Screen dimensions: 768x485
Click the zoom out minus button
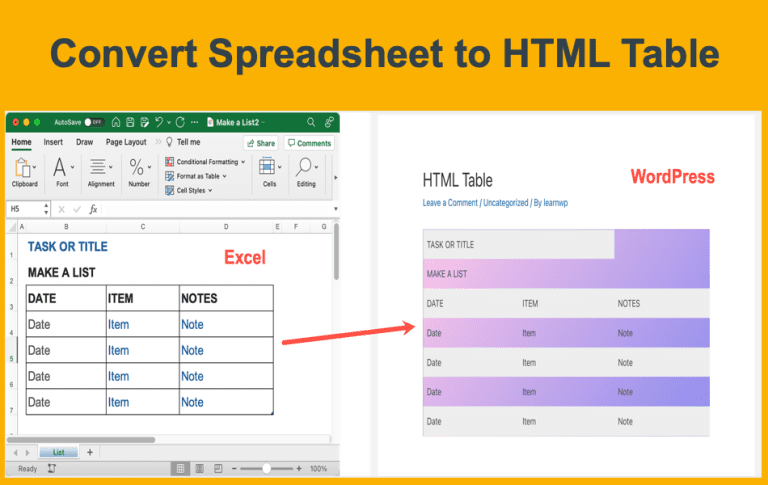click(x=234, y=469)
